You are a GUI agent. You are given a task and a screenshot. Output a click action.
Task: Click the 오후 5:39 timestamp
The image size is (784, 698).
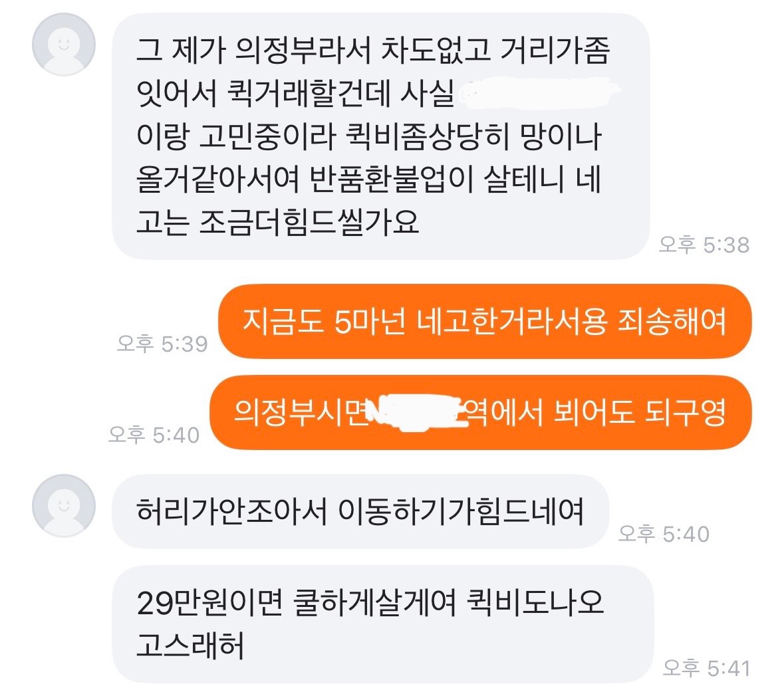coord(162,344)
